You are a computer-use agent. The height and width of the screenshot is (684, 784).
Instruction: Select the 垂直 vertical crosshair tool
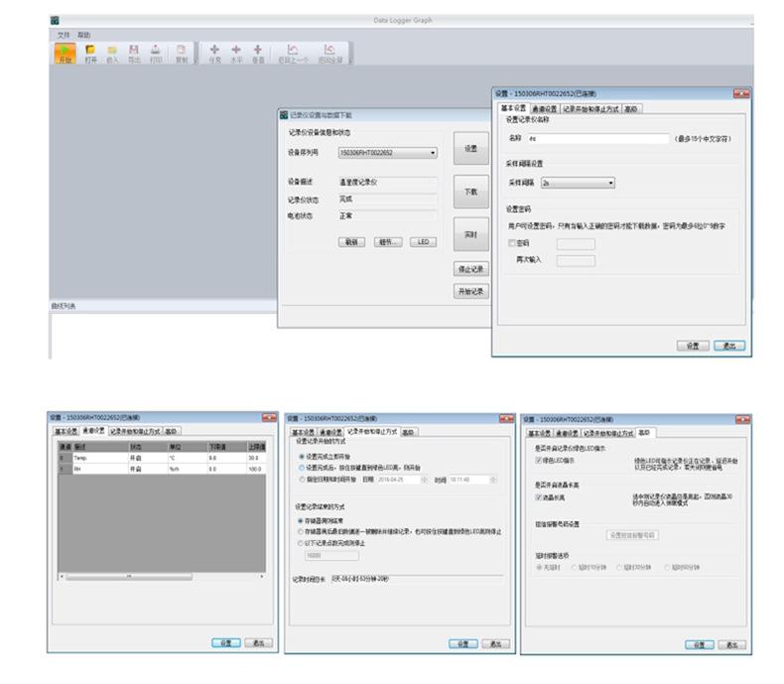(x=258, y=52)
